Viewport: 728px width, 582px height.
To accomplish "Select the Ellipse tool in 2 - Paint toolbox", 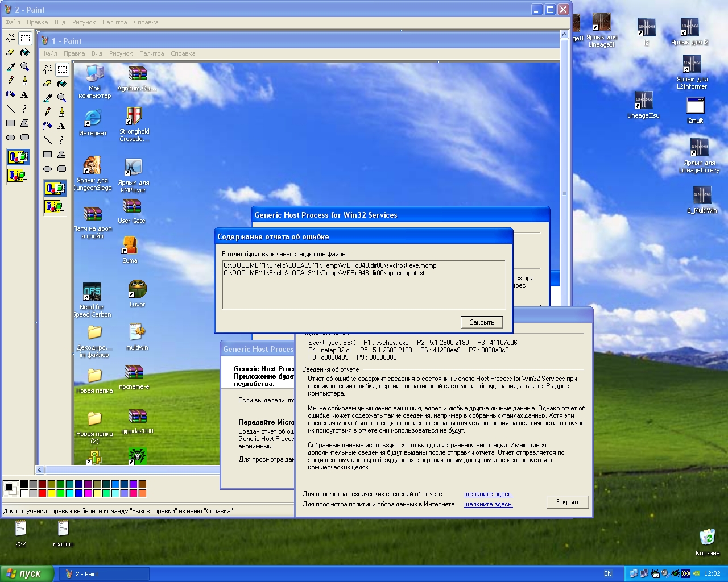I will coord(11,138).
